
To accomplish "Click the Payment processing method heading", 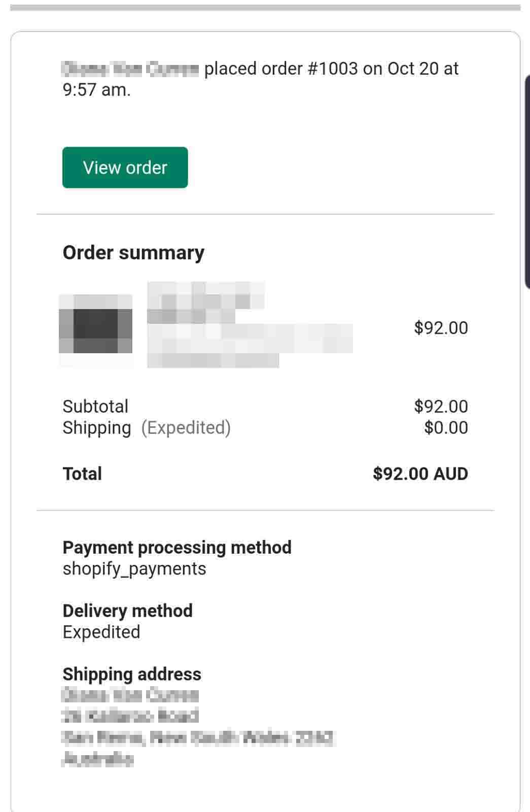I will pyautogui.click(x=177, y=548).
